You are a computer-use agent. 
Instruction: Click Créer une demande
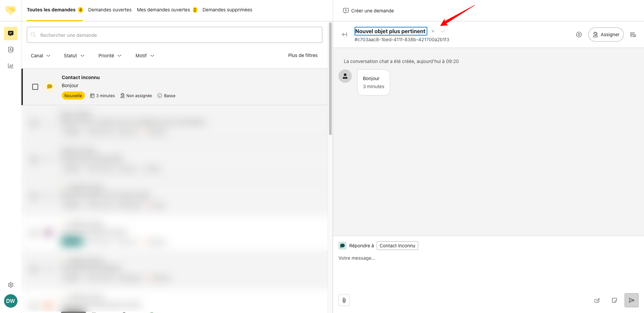pos(368,11)
